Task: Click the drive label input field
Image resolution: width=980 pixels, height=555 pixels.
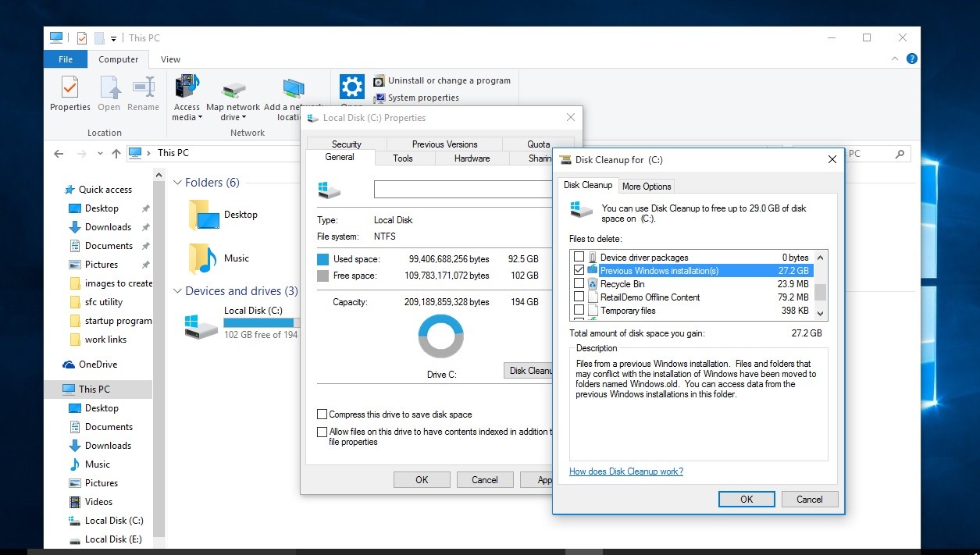Action: pyautogui.click(x=463, y=189)
